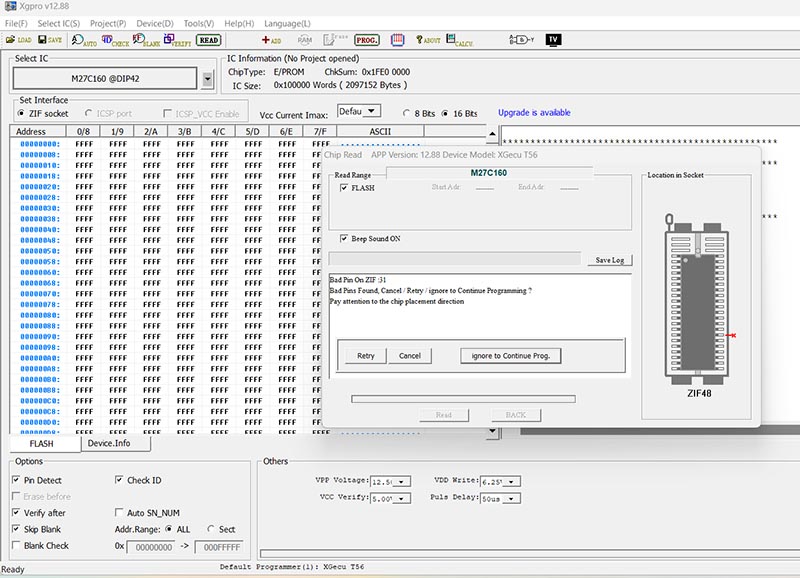800x578 pixels.
Task: Switch to the Device.Info tab
Action: [109, 443]
